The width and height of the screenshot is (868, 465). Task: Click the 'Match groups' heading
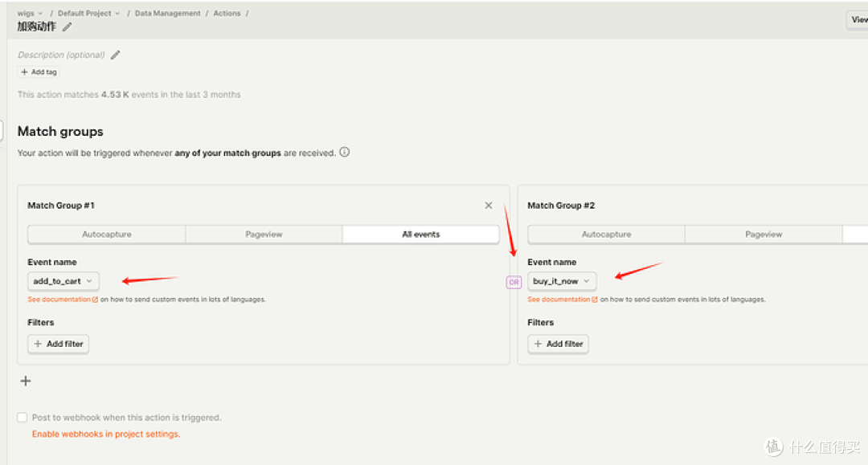coord(60,132)
